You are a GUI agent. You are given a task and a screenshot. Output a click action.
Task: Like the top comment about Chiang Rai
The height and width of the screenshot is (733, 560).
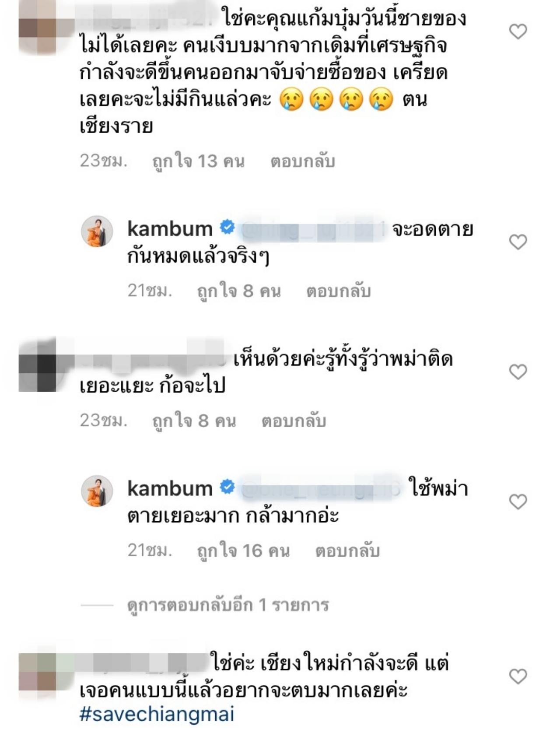518,32
